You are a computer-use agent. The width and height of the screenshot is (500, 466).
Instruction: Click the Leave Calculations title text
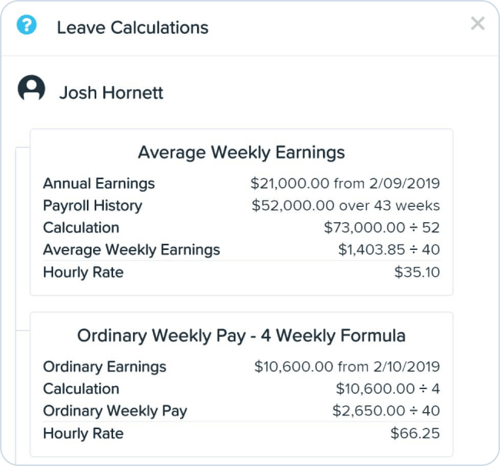(133, 28)
